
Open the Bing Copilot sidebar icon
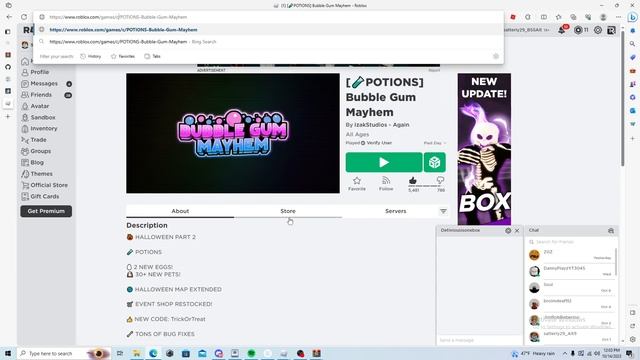click(x=633, y=17)
